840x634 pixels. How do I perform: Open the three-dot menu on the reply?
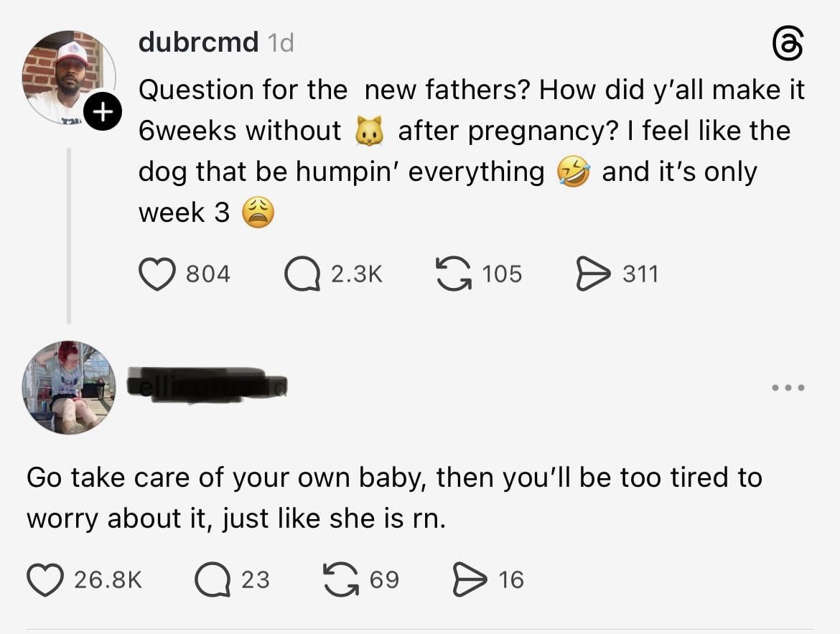788,388
